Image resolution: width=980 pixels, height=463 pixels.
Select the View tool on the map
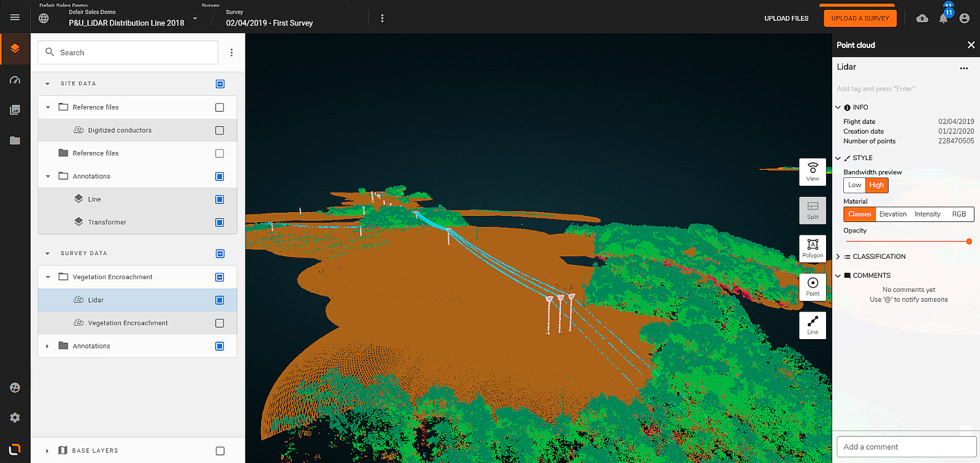pyautogui.click(x=813, y=172)
